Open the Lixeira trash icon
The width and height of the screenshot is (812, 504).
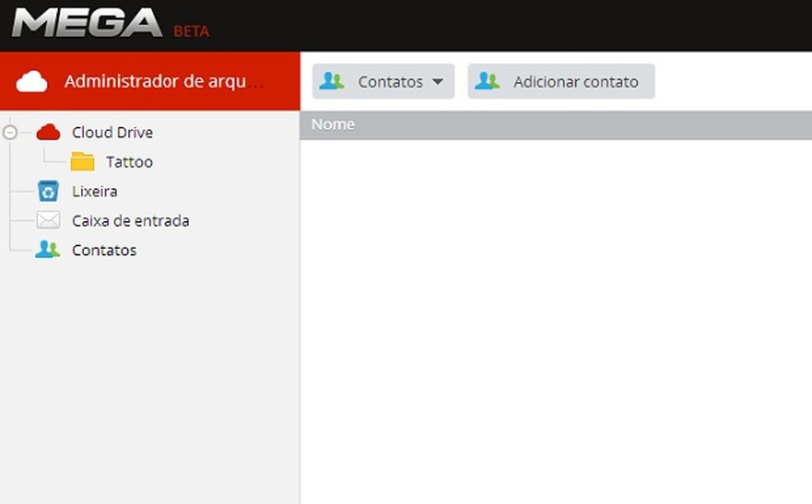46,191
